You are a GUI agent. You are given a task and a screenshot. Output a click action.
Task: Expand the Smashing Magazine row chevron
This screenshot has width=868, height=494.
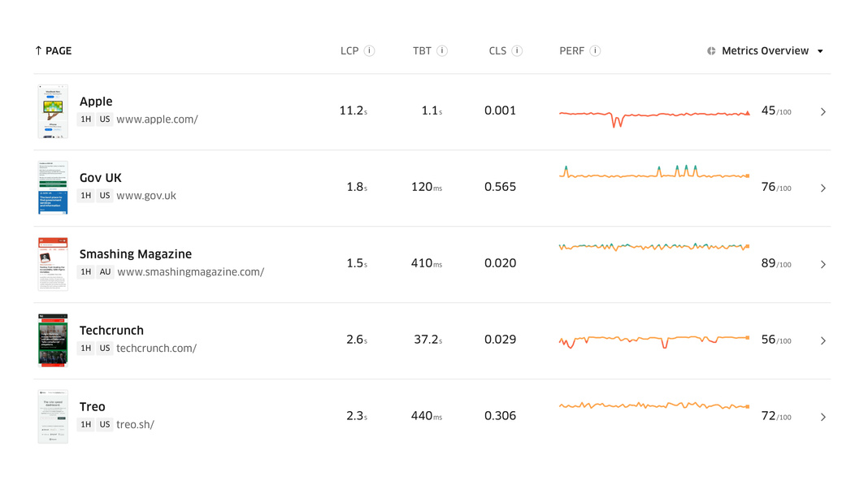822,265
